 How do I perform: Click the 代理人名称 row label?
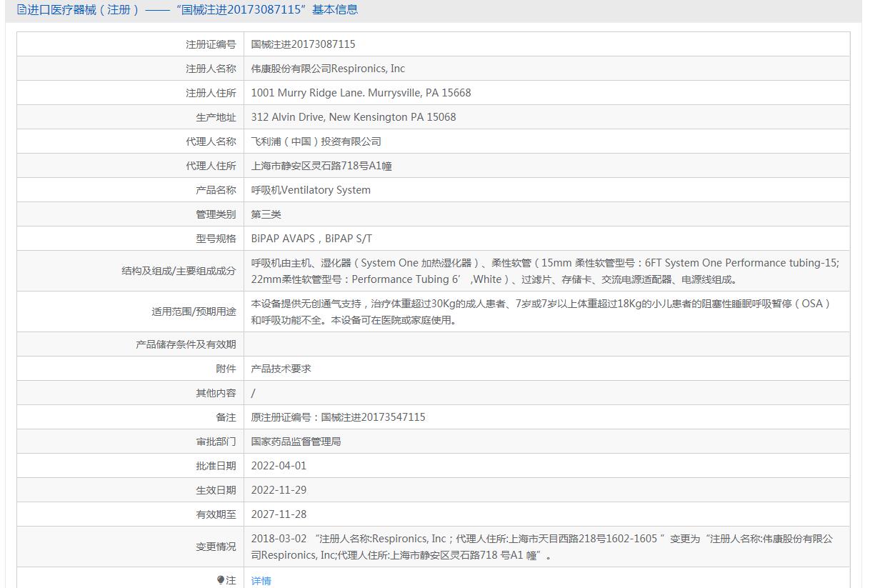(x=211, y=141)
